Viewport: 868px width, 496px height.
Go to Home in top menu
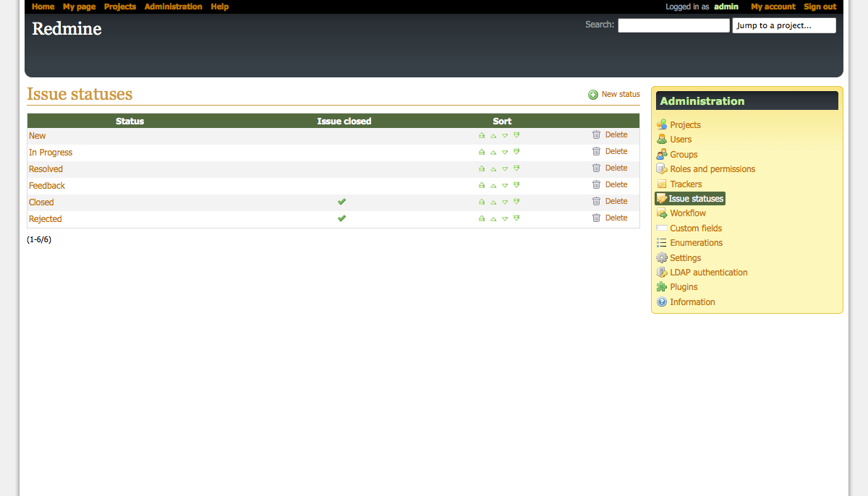(x=43, y=7)
